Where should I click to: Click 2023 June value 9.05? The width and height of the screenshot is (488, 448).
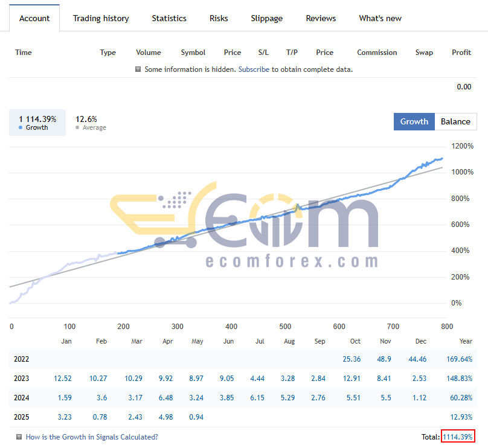[226, 379]
